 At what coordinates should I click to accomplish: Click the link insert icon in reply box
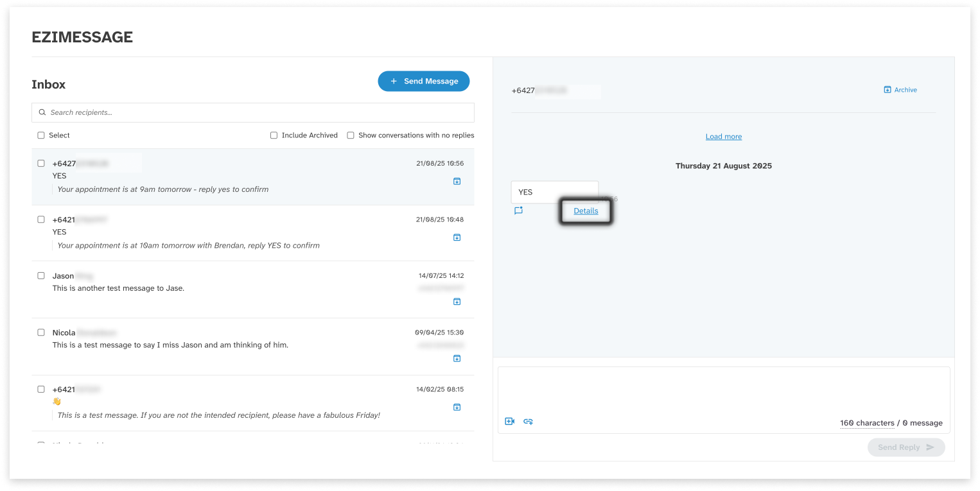click(528, 422)
